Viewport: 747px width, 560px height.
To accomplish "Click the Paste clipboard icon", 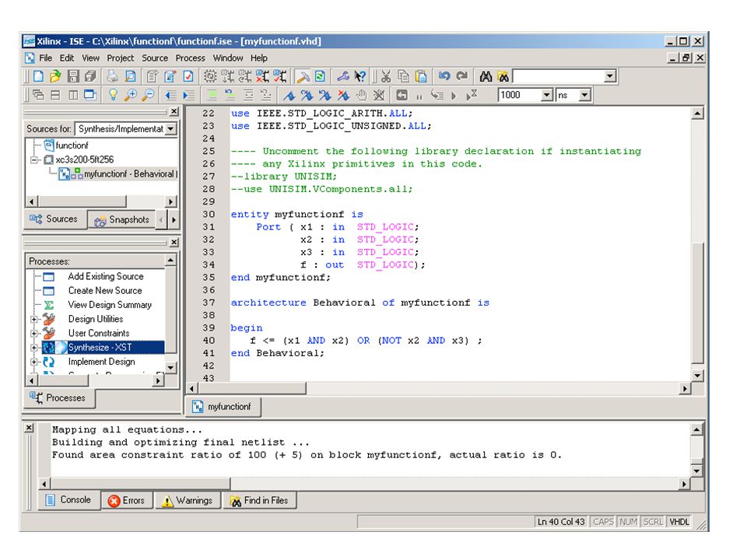I will tap(421, 76).
